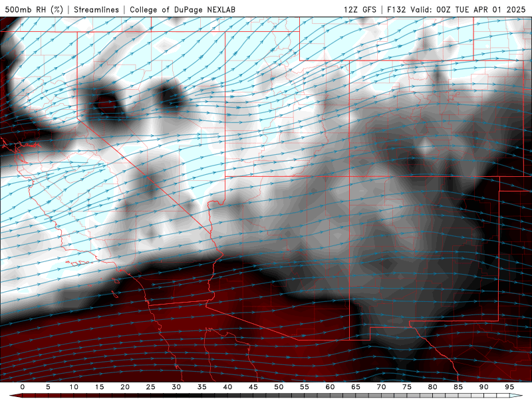Select the "12Z GFS" model run label
Screen dimensions: 532x399
coord(360,9)
